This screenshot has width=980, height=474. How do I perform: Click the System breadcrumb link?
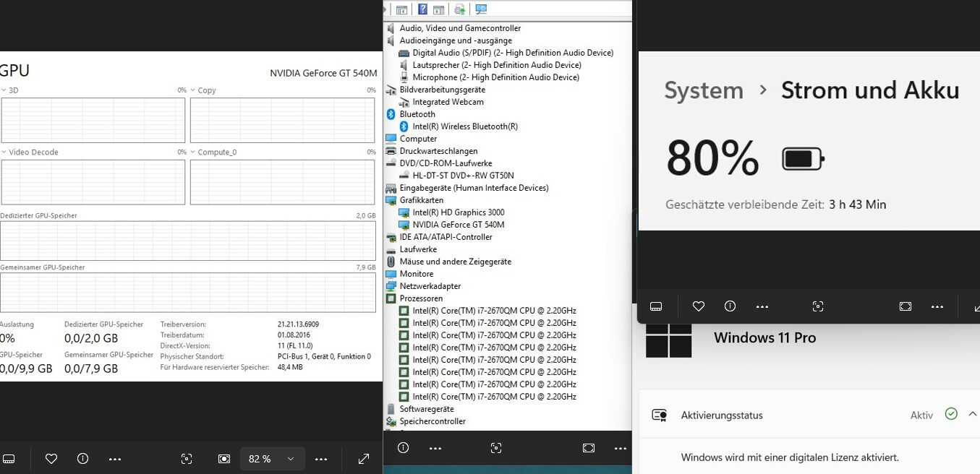[704, 91]
